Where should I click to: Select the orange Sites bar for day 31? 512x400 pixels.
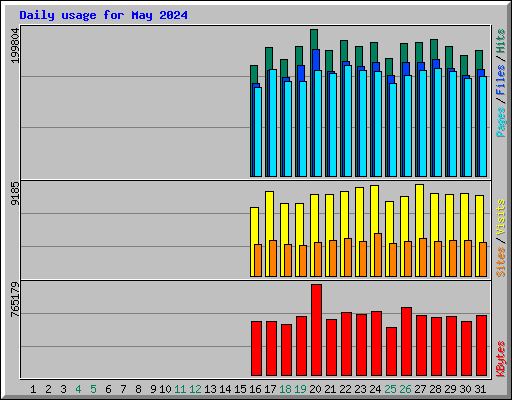point(483,259)
